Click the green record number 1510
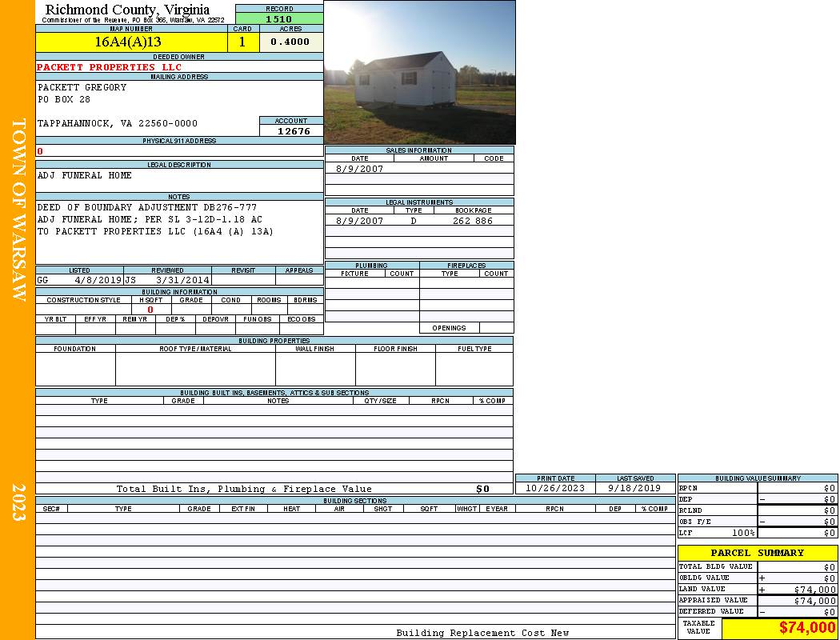This screenshot has width=840, height=640. [279, 19]
